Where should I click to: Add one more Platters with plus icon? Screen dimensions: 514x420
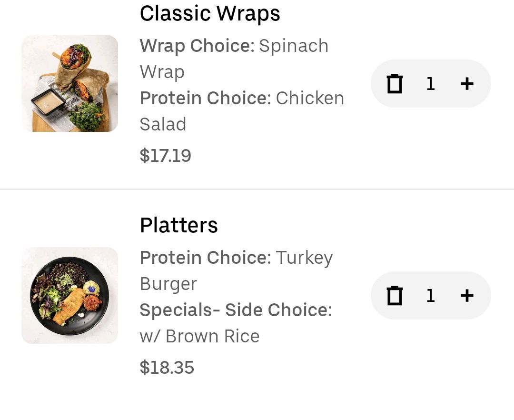(467, 295)
